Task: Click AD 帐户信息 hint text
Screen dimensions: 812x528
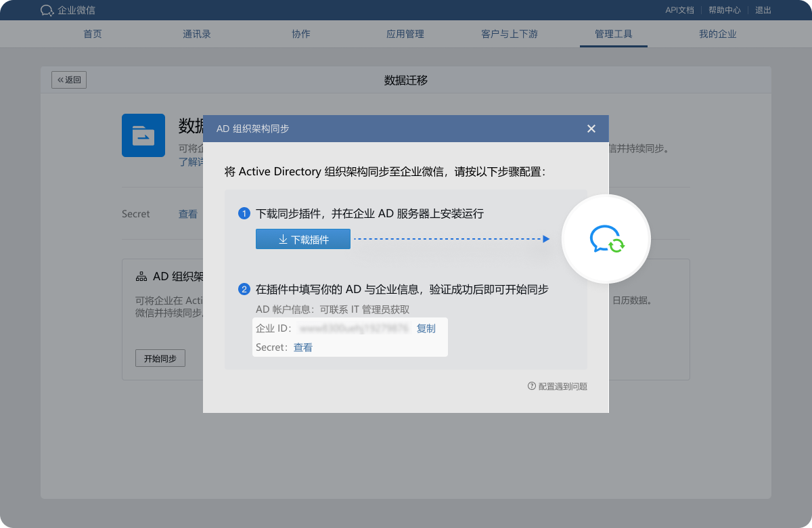Action: (x=333, y=309)
